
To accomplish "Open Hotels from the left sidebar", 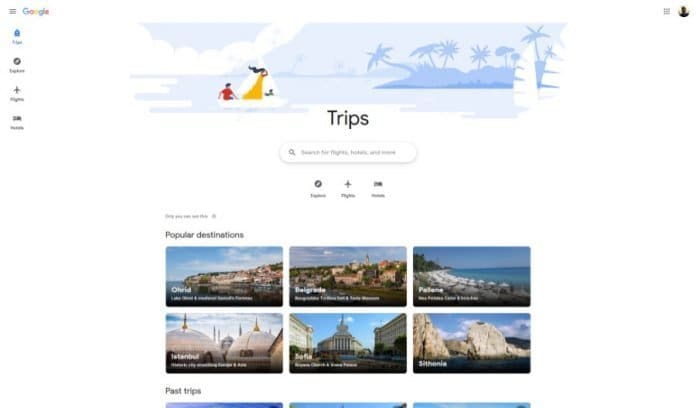I will tap(17, 122).
